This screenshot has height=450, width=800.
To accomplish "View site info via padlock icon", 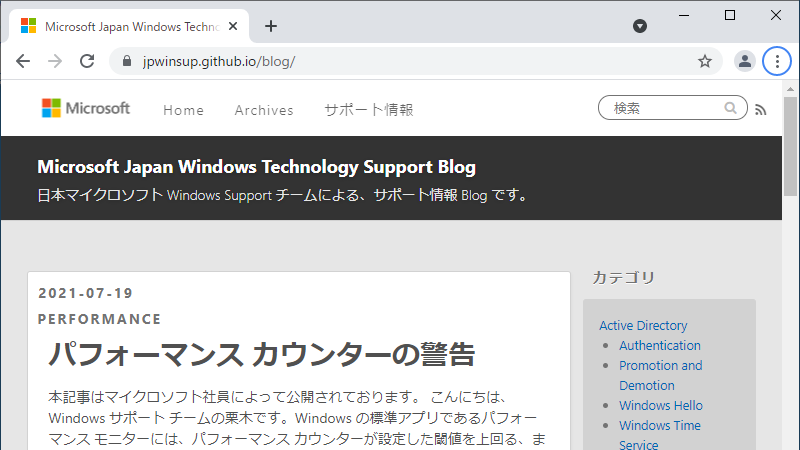I will (x=127, y=61).
